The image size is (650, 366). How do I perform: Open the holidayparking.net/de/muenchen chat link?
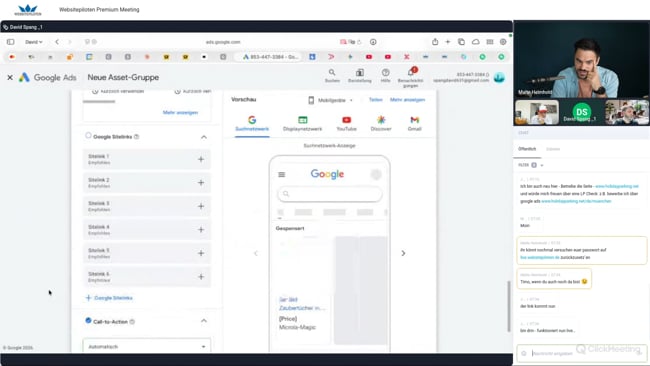pos(576,201)
